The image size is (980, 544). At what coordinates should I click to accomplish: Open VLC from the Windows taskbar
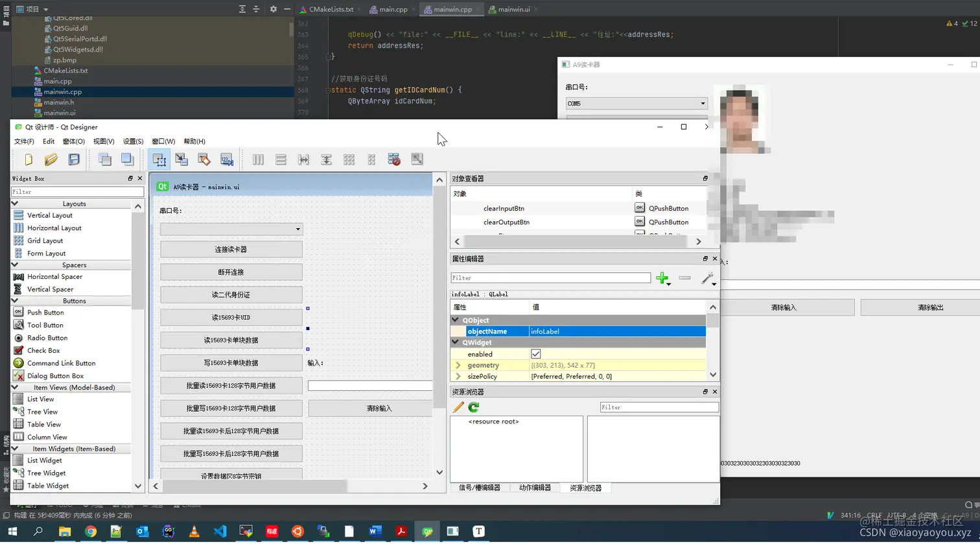pos(194,531)
